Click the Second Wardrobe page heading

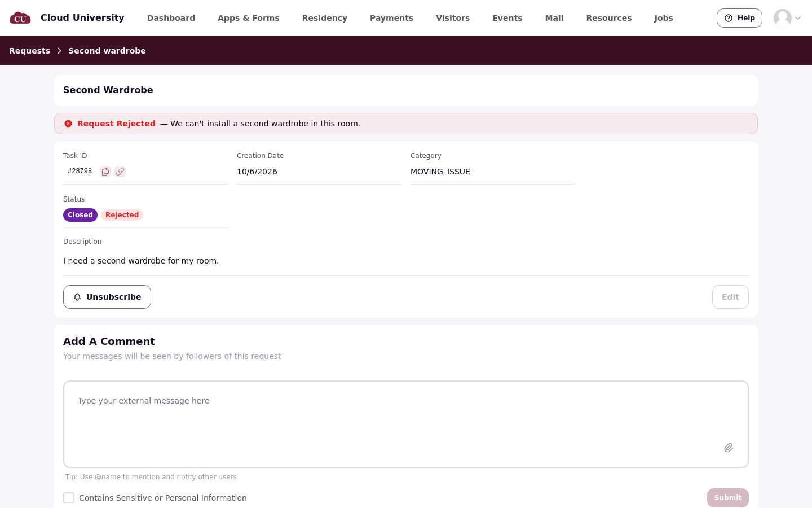click(108, 90)
